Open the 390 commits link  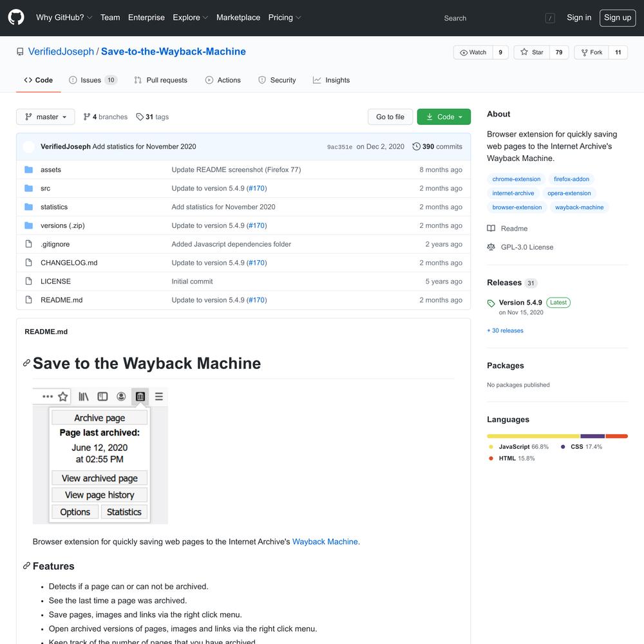pos(437,147)
